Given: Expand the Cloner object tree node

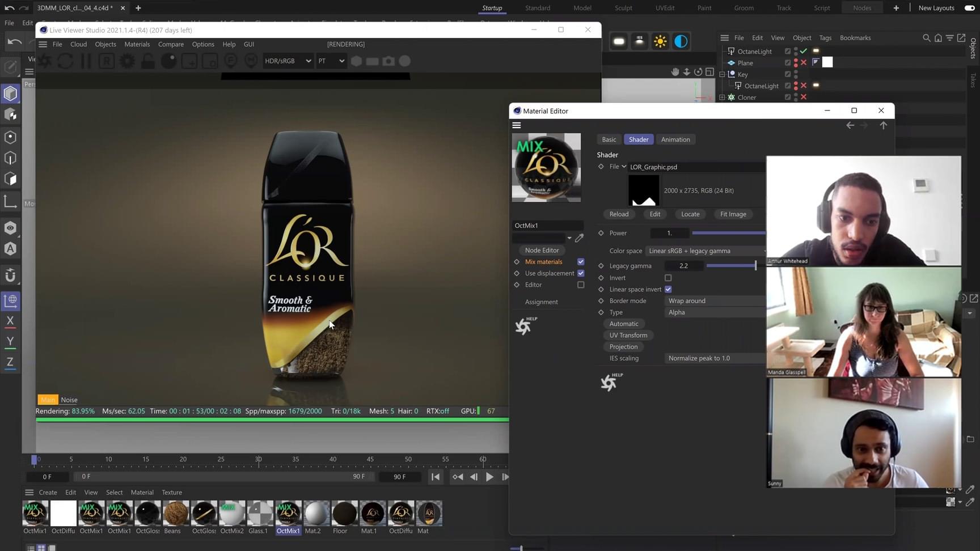Looking at the screenshot, I should coord(722,98).
